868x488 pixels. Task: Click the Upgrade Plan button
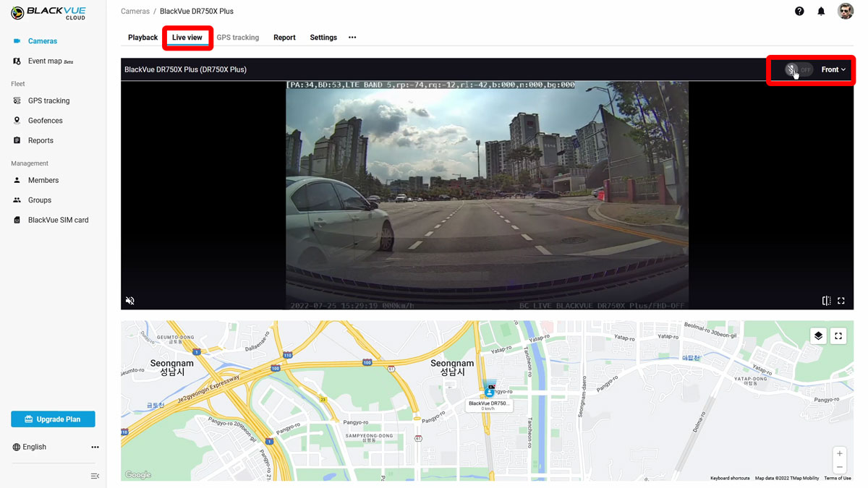pyautogui.click(x=53, y=419)
